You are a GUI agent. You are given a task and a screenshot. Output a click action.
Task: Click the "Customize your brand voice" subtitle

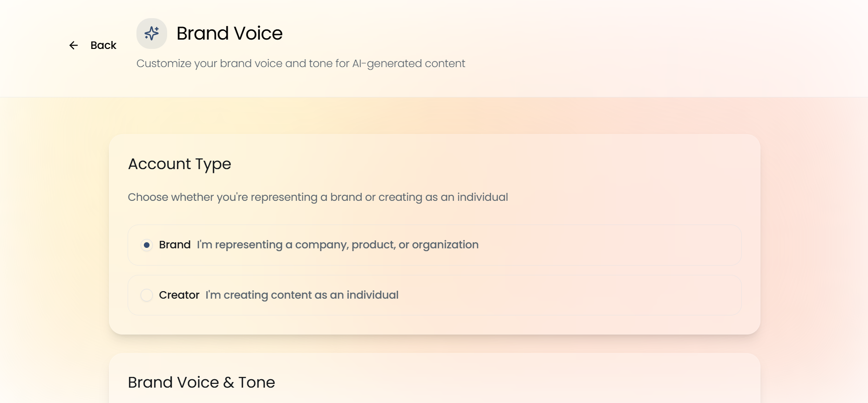coord(300,63)
